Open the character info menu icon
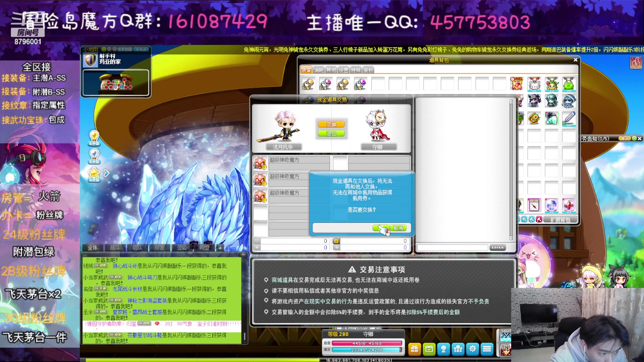Image resolution: width=644 pixels, height=362 pixels. [x=443, y=349]
